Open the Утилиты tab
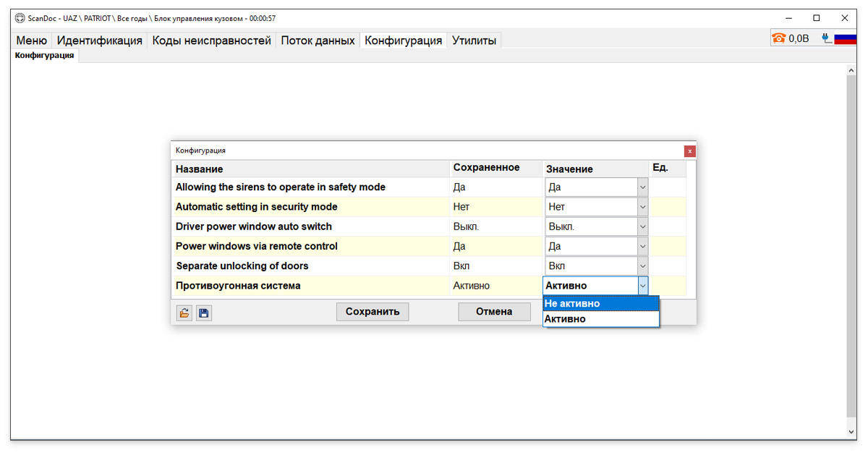 474,41
